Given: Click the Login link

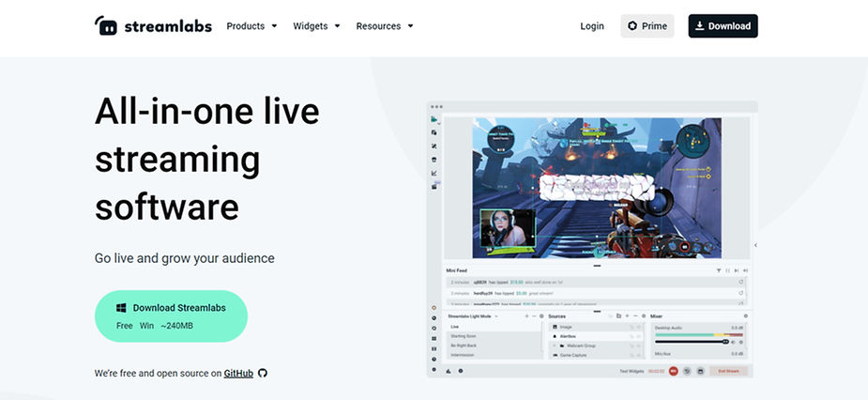Looking at the screenshot, I should 592,26.
